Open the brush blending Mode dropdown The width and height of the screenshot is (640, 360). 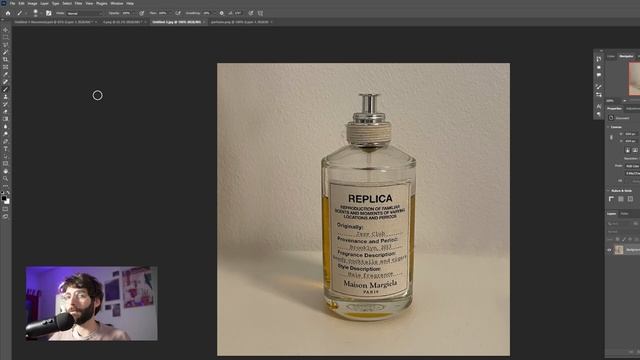coord(84,13)
